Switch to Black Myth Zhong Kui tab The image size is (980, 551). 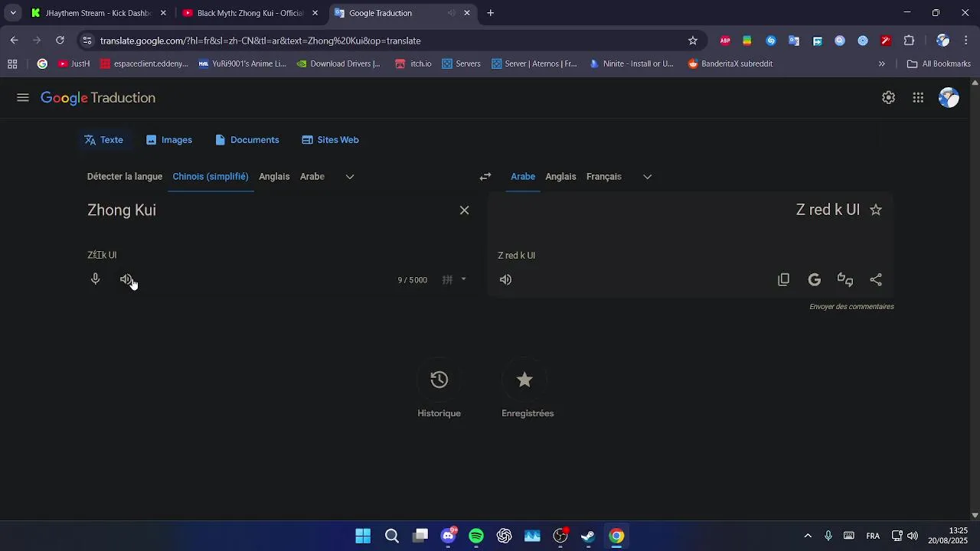click(250, 13)
